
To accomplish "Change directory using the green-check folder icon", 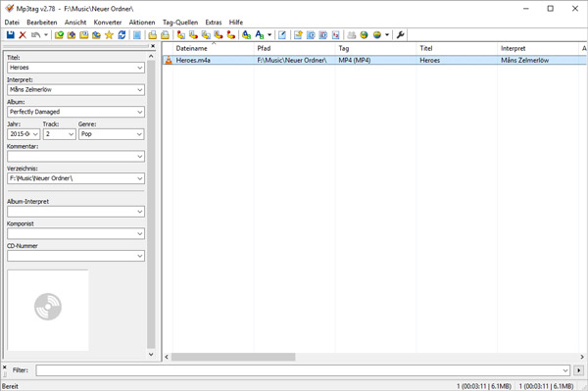I will pos(59,35).
